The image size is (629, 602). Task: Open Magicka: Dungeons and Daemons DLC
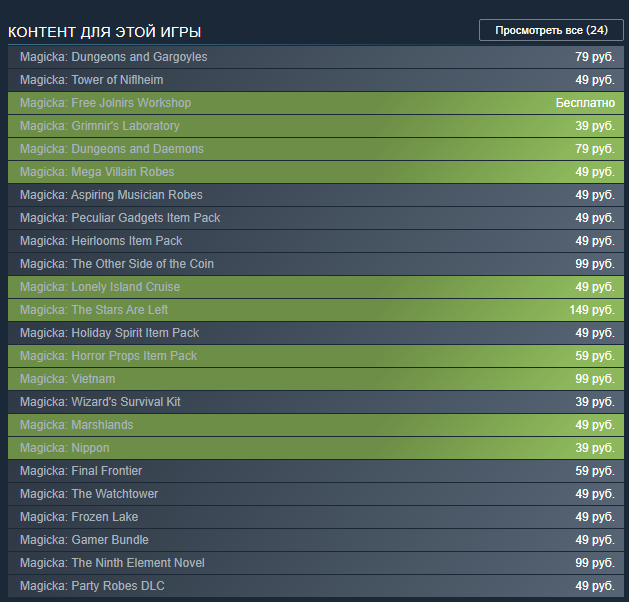click(x=316, y=149)
